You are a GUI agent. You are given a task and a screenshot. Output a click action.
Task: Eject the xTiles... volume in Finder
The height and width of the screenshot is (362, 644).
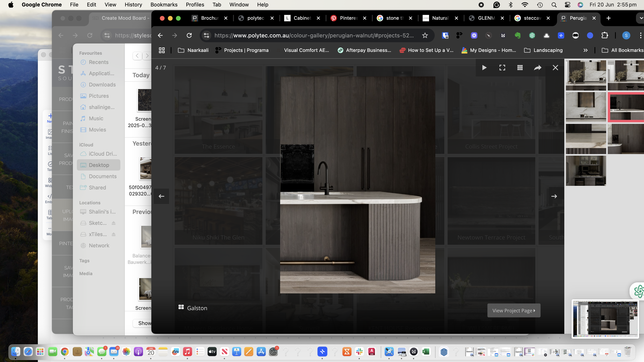point(114,234)
